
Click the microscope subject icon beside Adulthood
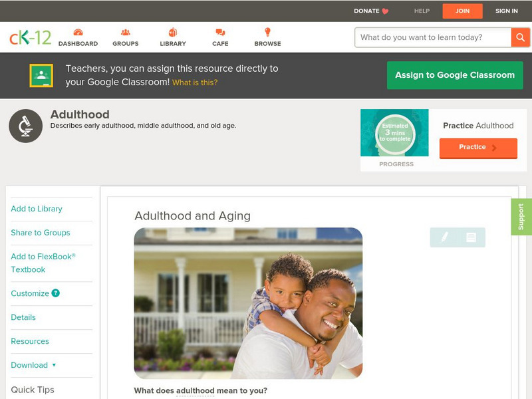point(25,126)
